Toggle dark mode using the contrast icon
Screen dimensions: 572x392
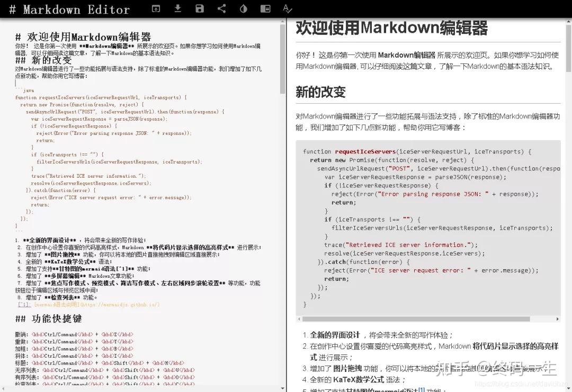pos(243,9)
